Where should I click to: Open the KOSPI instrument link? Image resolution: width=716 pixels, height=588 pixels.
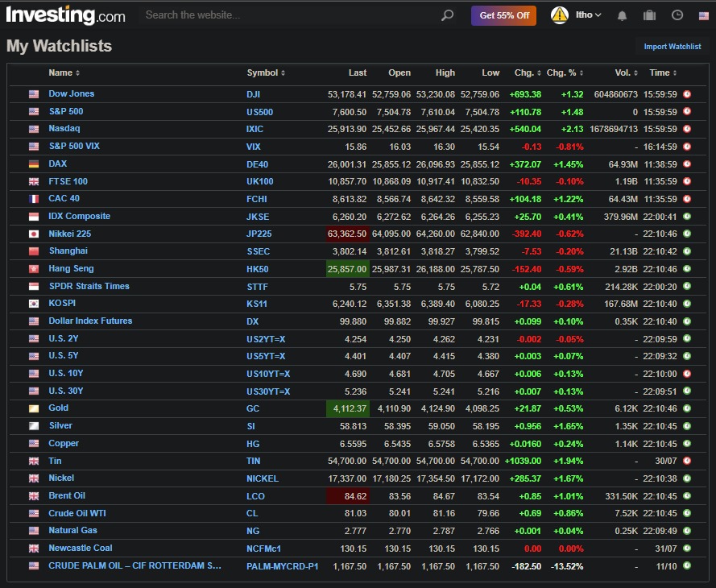click(62, 303)
